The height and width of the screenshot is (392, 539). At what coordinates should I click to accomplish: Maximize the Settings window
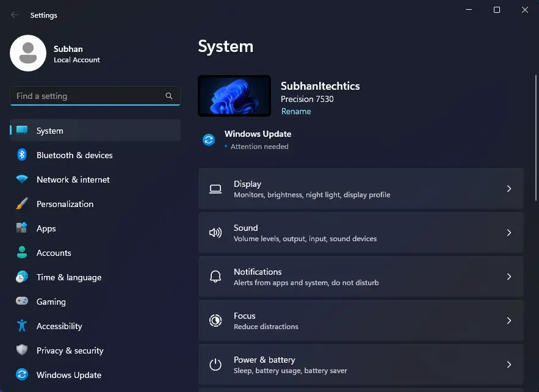[497, 10]
